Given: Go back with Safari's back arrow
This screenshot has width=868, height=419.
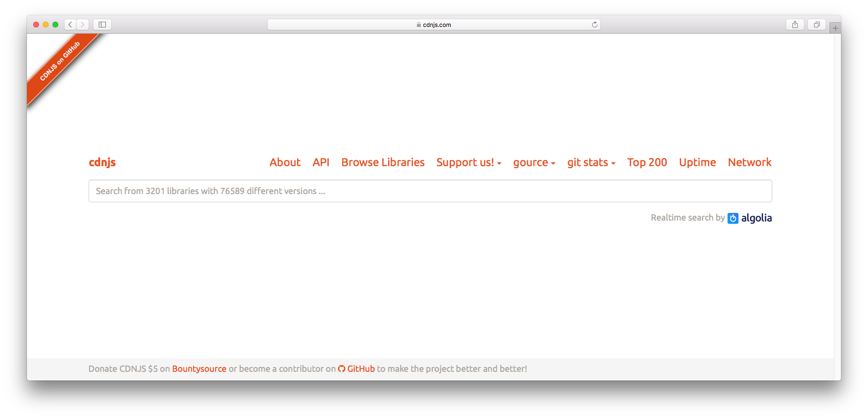Looking at the screenshot, I should click(70, 25).
